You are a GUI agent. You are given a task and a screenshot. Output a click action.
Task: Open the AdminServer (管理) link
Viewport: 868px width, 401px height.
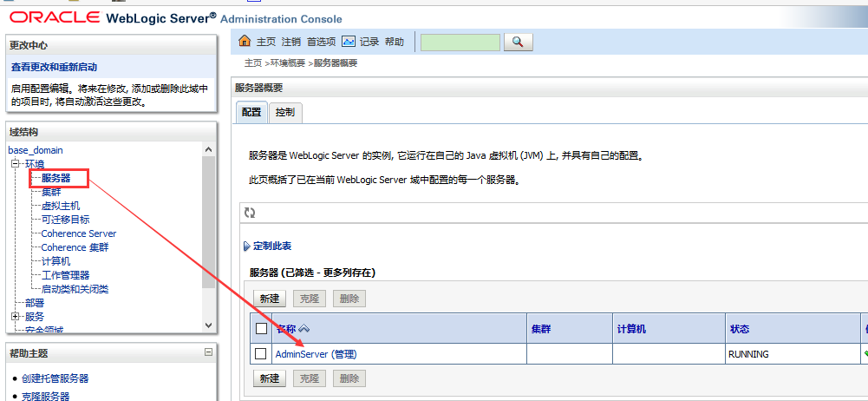[x=317, y=354]
